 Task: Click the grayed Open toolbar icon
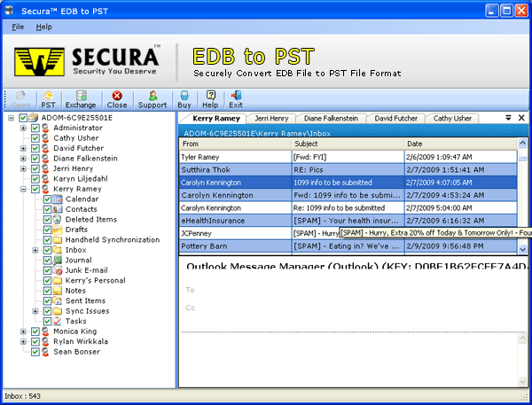coord(20,99)
